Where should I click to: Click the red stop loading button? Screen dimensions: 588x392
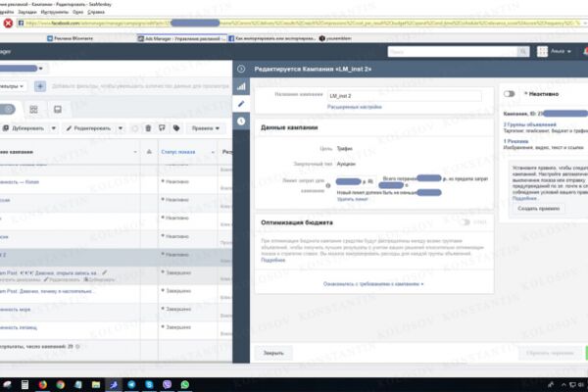coord(8,24)
